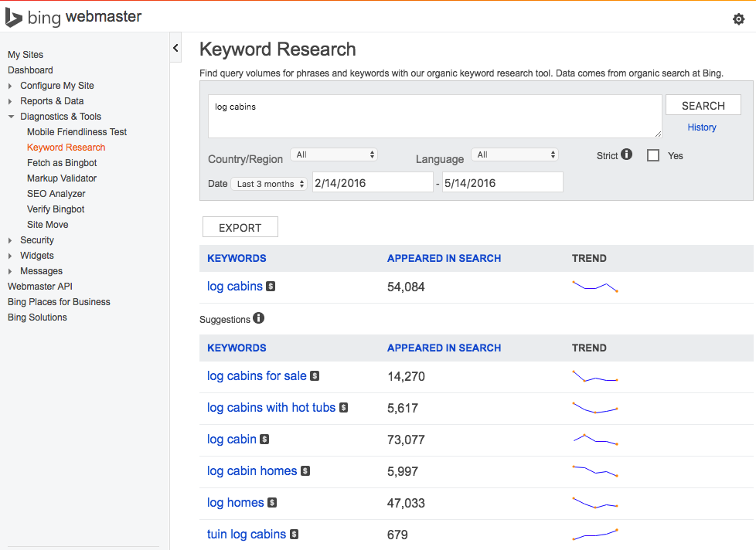The height and width of the screenshot is (550, 756).
Task: Click the Bing webmaster logo
Action: coord(73,16)
